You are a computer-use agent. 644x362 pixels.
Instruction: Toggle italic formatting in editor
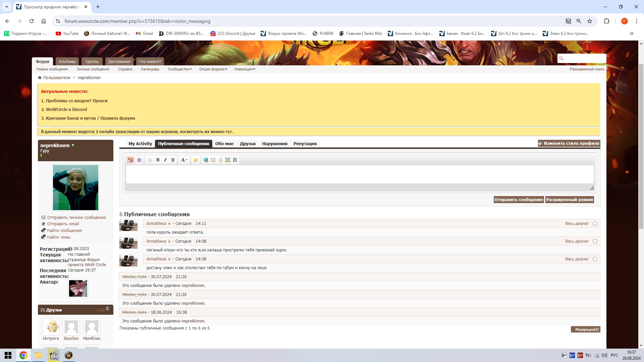tap(165, 160)
